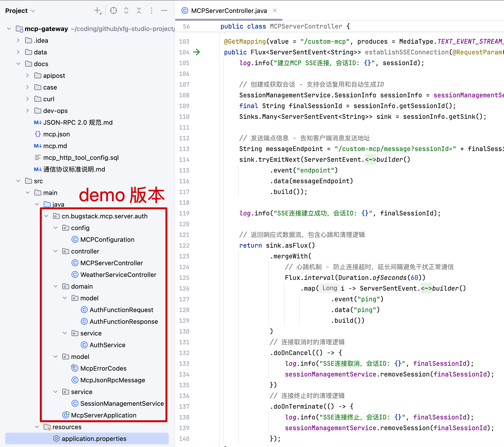This screenshot has height=447, width=504.
Task: Click the green gutter arrow at line 104
Action: (196, 52)
